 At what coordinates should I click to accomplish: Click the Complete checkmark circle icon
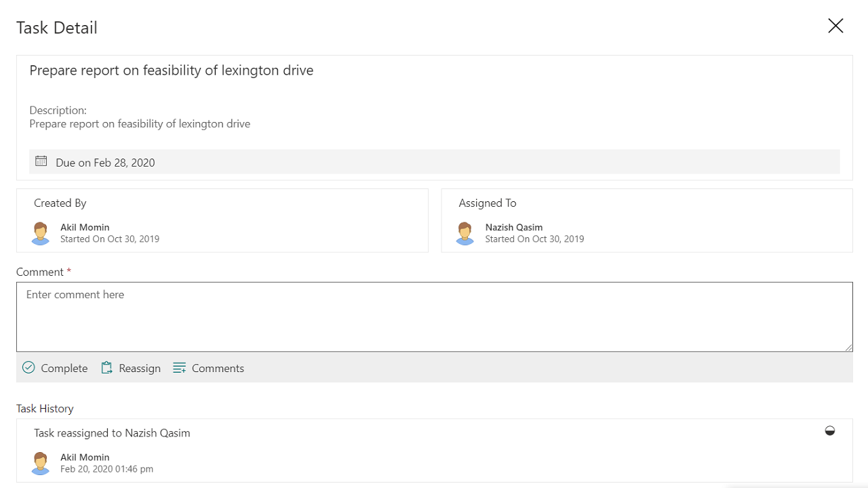(28, 367)
